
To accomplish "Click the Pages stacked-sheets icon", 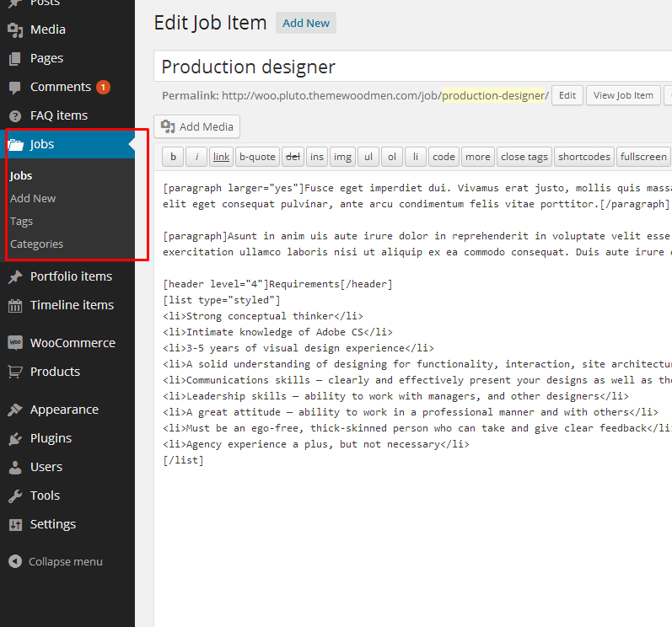I will (15, 59).
